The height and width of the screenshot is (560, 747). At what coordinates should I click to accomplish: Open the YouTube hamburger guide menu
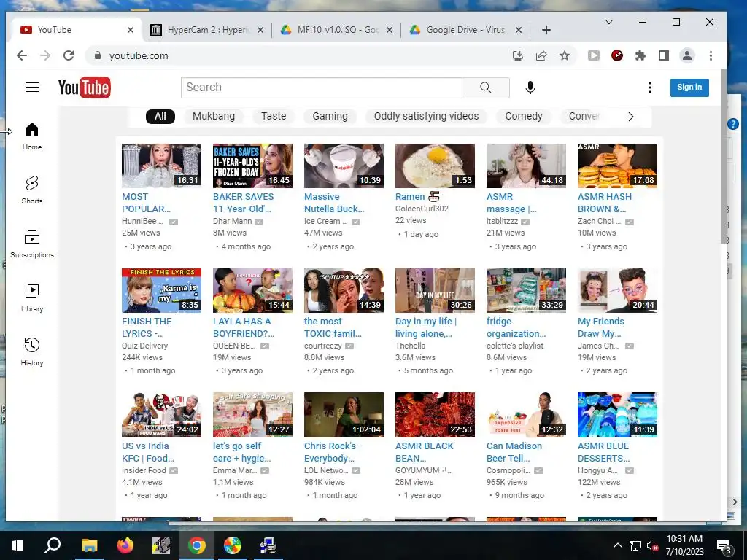[x=32, y=87]
